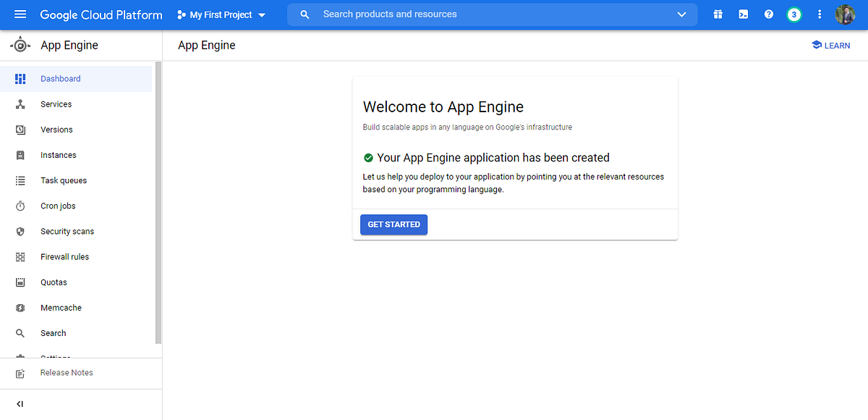View the three pending notifications

tap(793, 14)
